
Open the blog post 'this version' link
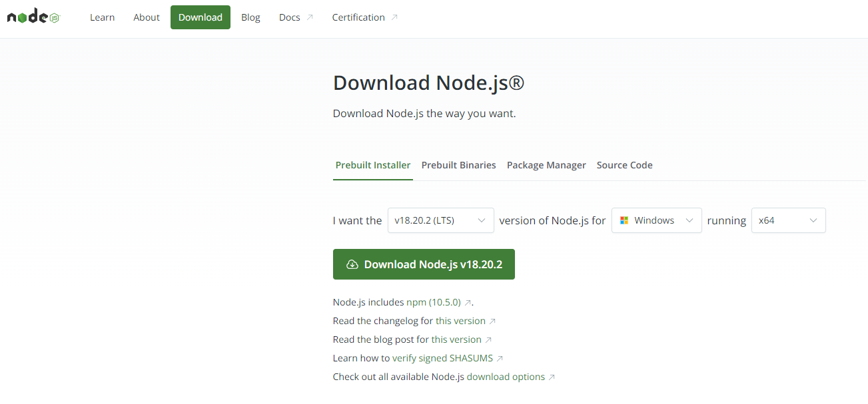(456, 339)
